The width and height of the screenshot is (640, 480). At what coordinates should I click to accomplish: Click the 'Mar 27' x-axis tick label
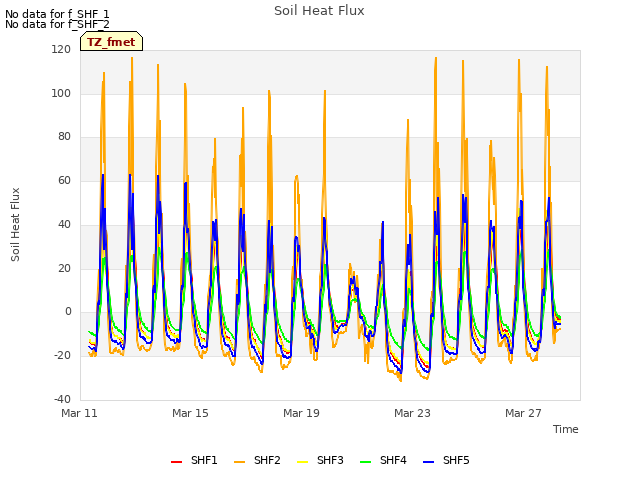click(523, 413)
